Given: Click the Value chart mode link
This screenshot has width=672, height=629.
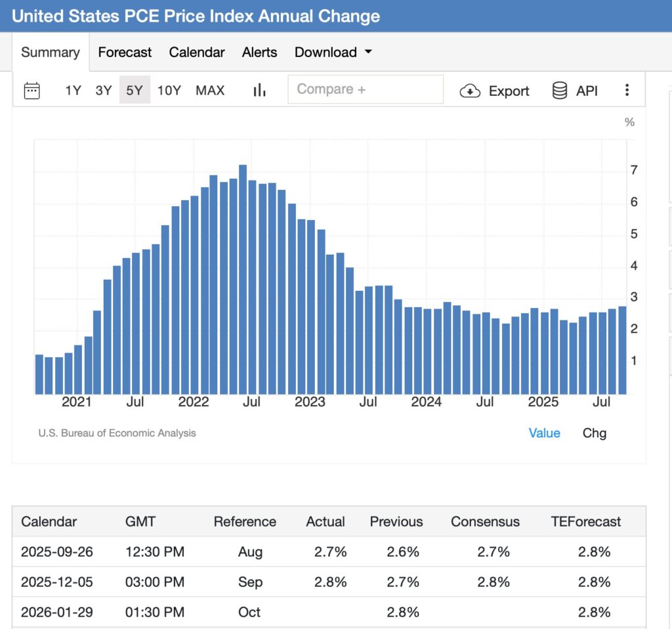Looking at the screenshot, I should [544, 433].
